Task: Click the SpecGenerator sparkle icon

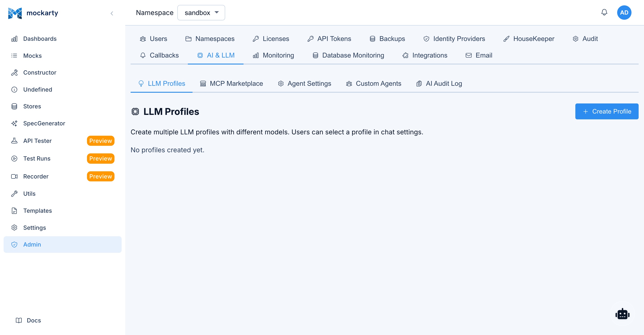Action: (x=14, y=123)
